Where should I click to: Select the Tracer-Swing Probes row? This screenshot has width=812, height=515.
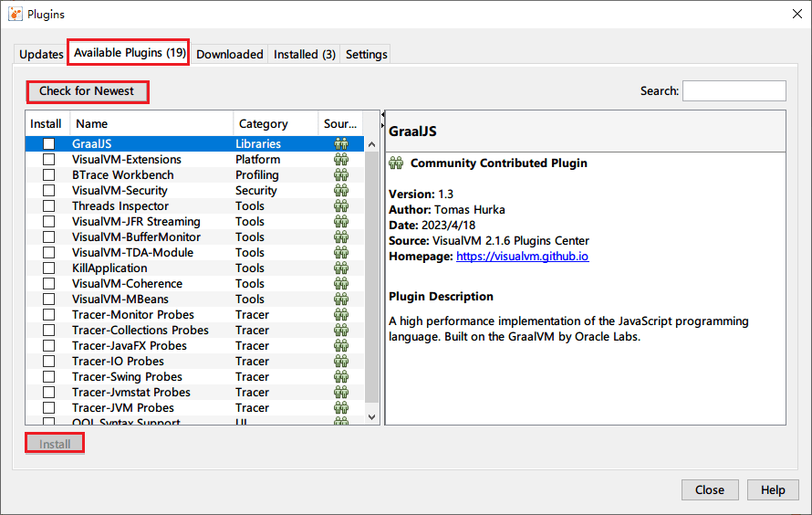coord(194,377)
